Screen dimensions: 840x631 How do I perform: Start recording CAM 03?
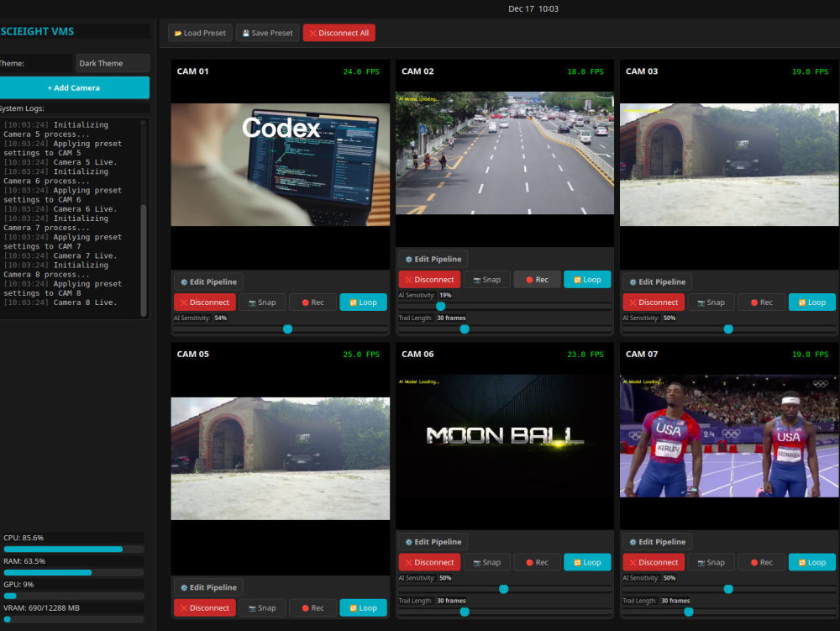[762, 302]
